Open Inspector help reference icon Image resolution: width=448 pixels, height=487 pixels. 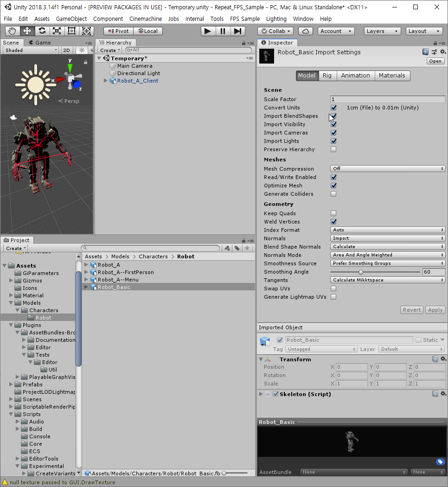click(425, 52)
